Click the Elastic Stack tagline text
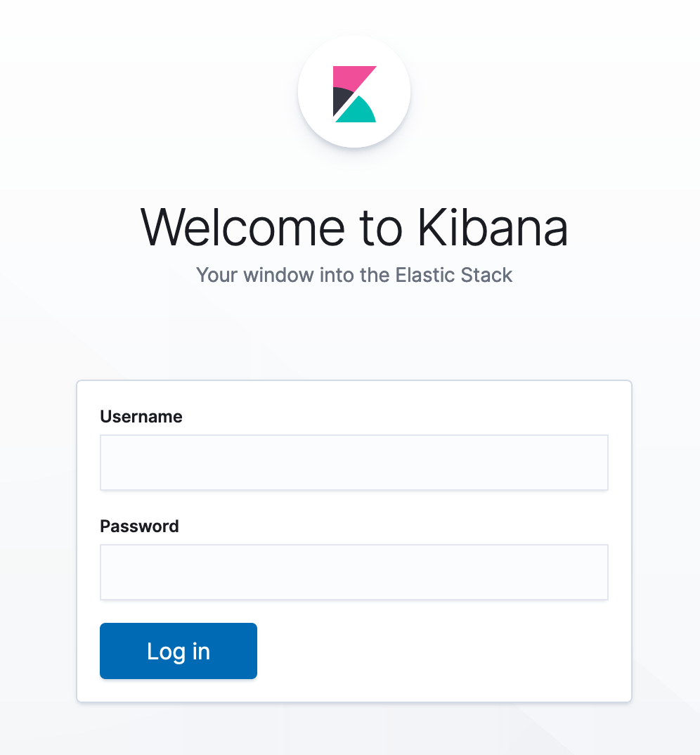 point(354,275)
